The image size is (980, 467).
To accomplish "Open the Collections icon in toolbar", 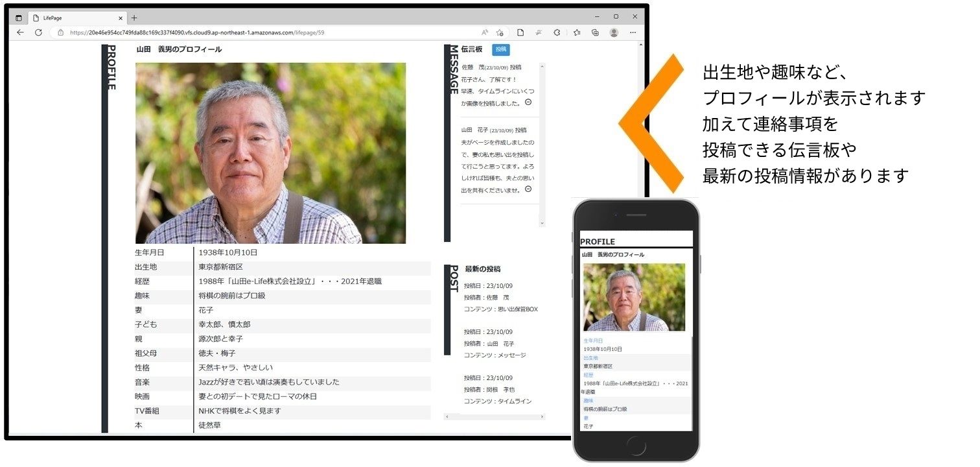I will (x=595, y=32).
